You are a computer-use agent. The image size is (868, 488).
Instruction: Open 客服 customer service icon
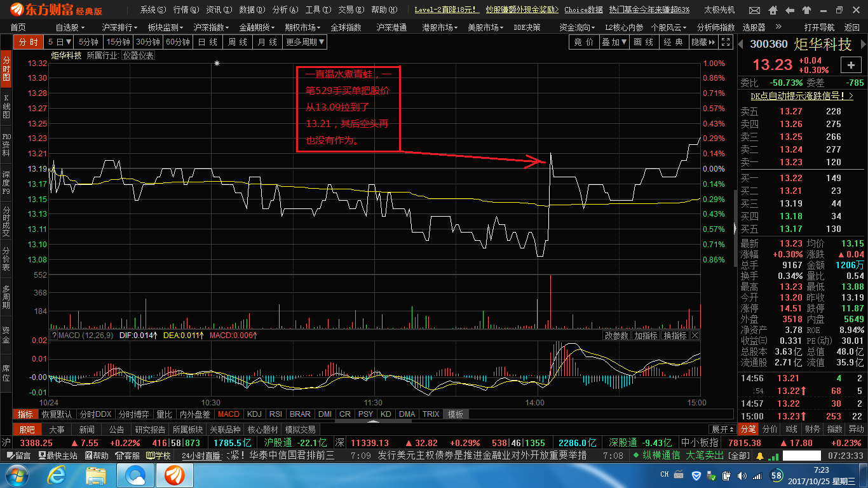tap(127, 456)
